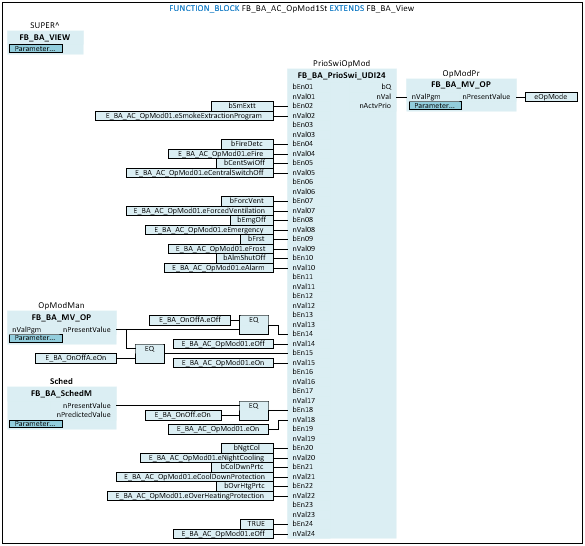Select the bFrst variable box

click(x=257, y=239)
